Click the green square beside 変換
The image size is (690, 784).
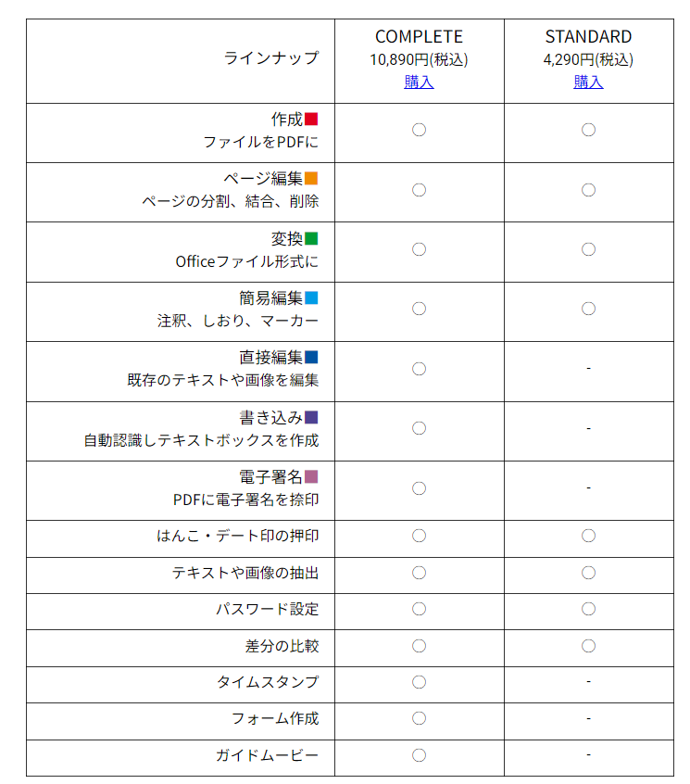tap(311, 238)
